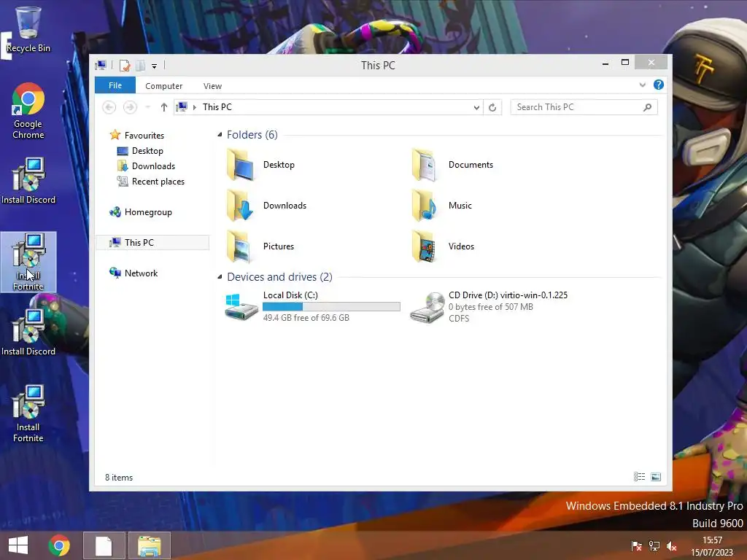Open the Recycle Bin desktop icon
This screenshot has width=747, height=560.
(28, 28)
